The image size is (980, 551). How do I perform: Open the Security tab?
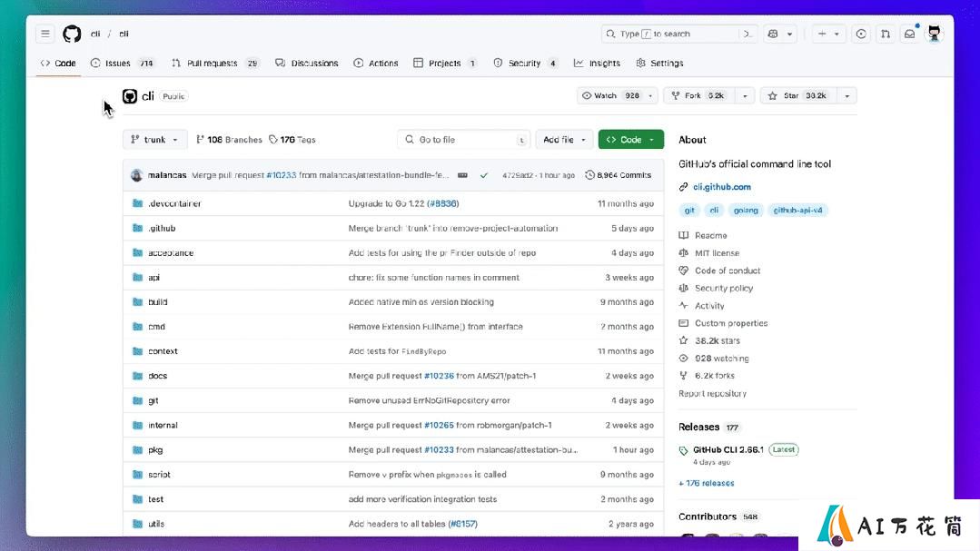(x=526, y=64)
